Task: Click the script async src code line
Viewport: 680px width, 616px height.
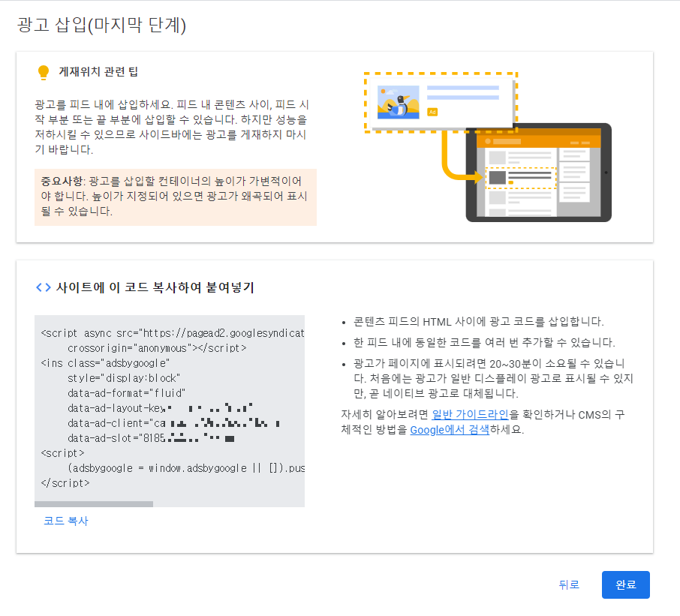Action: click(173, 333)
